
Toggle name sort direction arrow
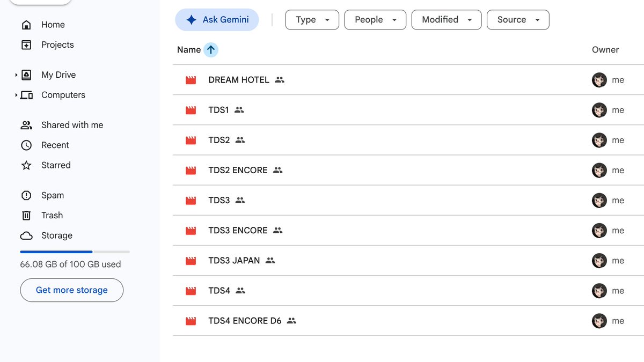tap(211, 50)
